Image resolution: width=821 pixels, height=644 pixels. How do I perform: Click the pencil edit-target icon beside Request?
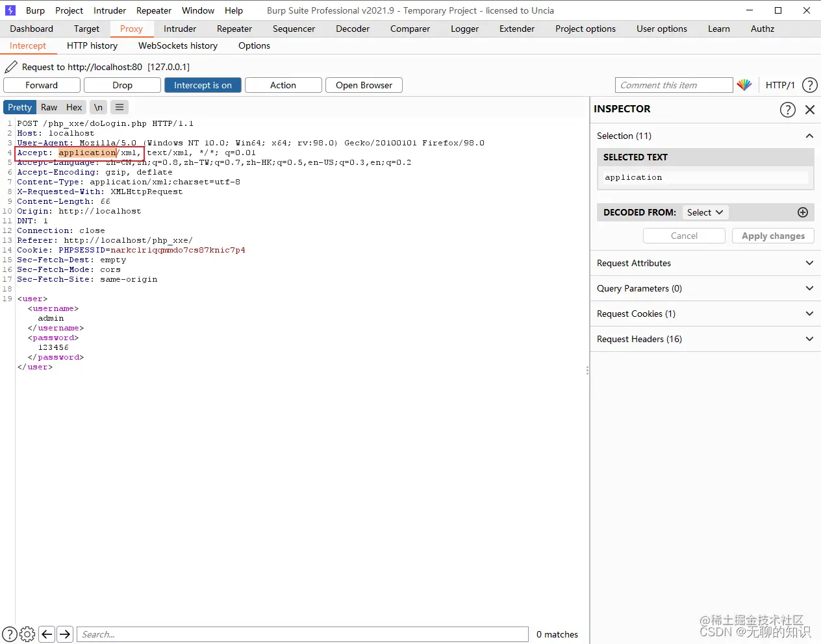pos(11,67)
